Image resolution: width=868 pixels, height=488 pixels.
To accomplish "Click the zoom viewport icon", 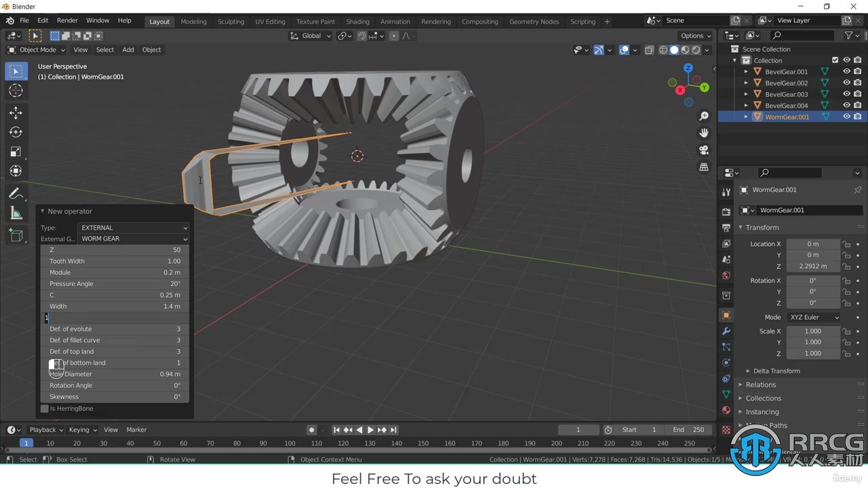I will click(x=704, y=117).
